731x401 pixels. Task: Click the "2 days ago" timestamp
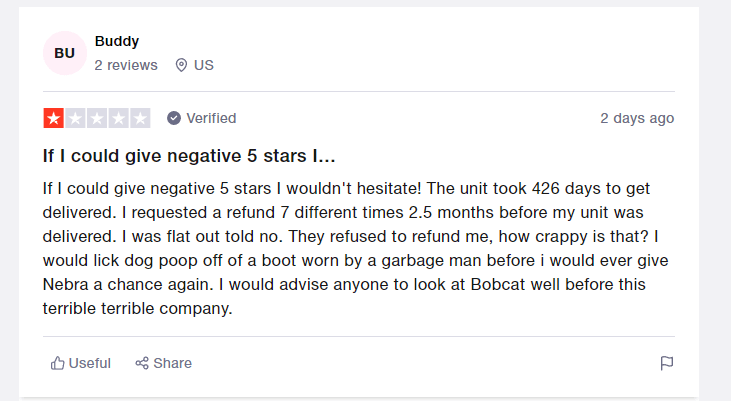pos(637,118)
